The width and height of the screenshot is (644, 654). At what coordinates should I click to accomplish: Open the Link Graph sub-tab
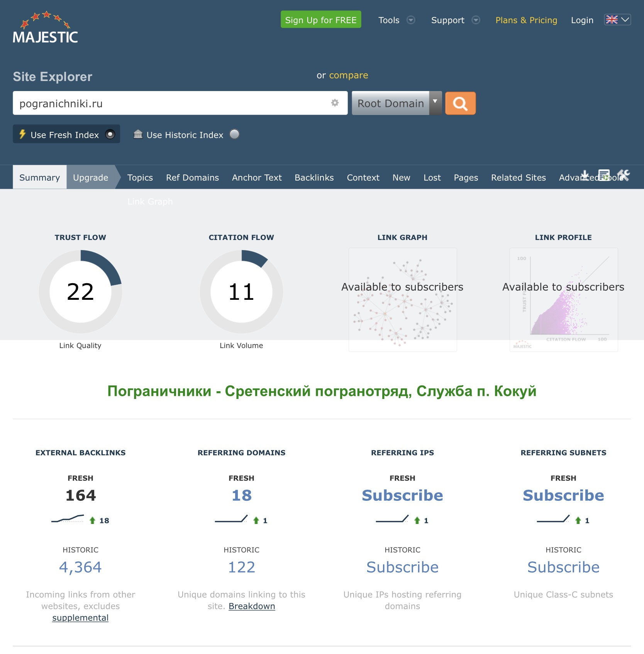tap(150, 201)
